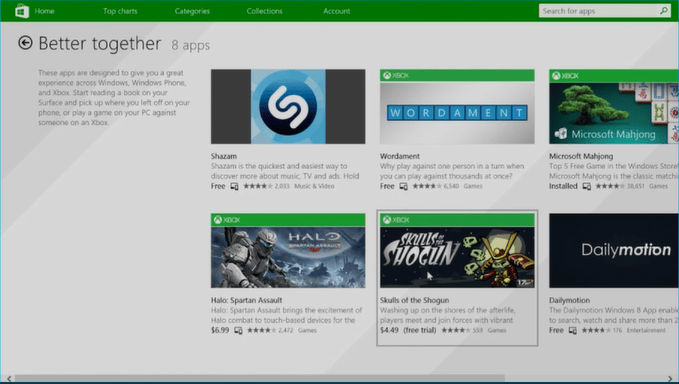Image resolution: width=679 pixels, height=384 pixels.
Task: Open the Wordament app thumbnail
Action: coord(457,106)
